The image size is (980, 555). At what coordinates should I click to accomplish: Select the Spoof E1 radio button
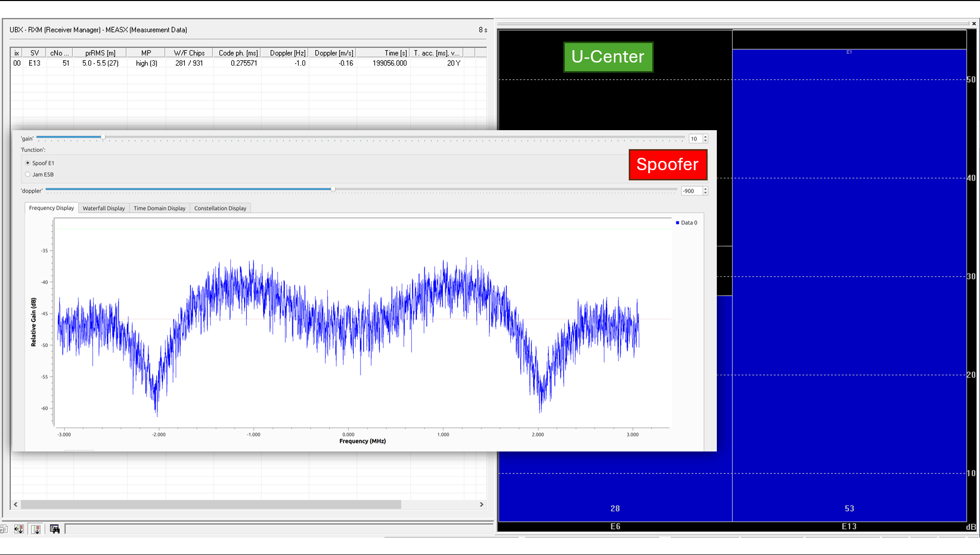(x=28, y=163)
